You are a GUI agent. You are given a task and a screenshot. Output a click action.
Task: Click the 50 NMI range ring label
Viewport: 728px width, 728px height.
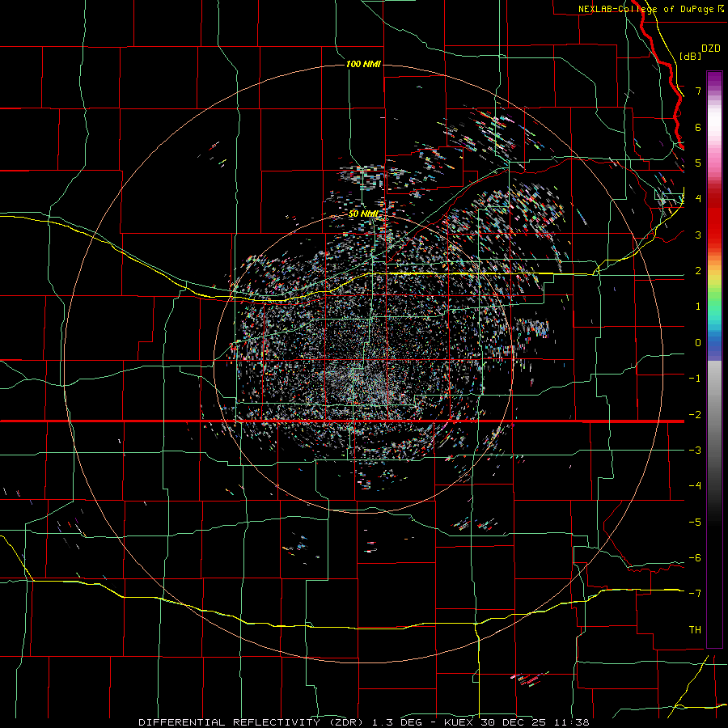363,214
